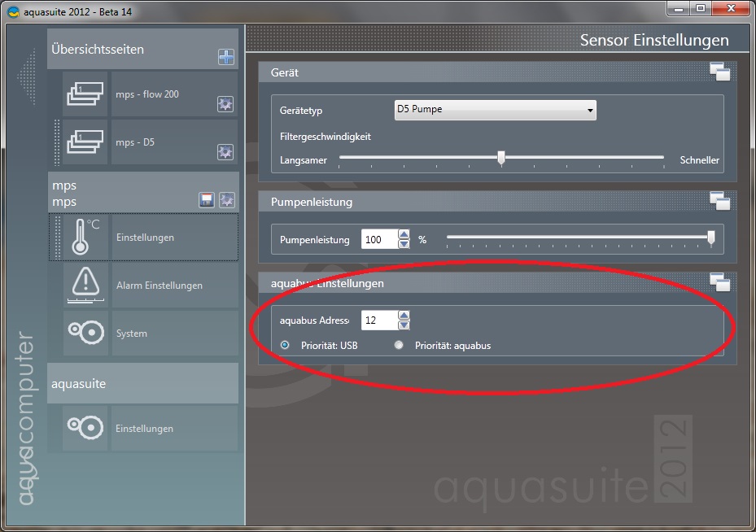
Task: Click Langsamer end of filter slider
Action: click(x=304, y=160)
